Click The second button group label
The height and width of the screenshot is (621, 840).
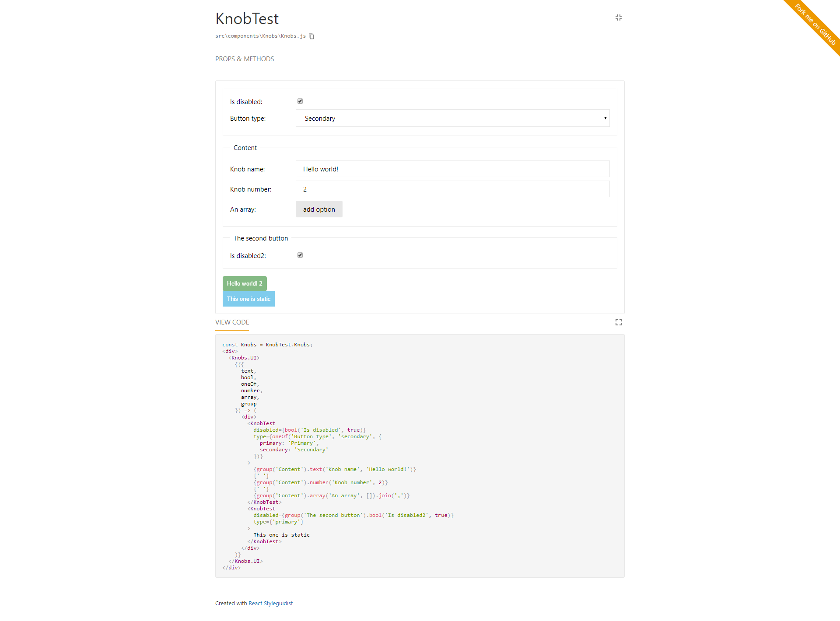pyautogui.click(x=261, y=238)
